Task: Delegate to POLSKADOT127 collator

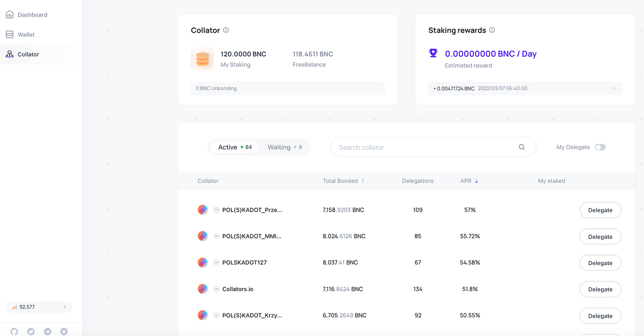Action: pos(600,263)
